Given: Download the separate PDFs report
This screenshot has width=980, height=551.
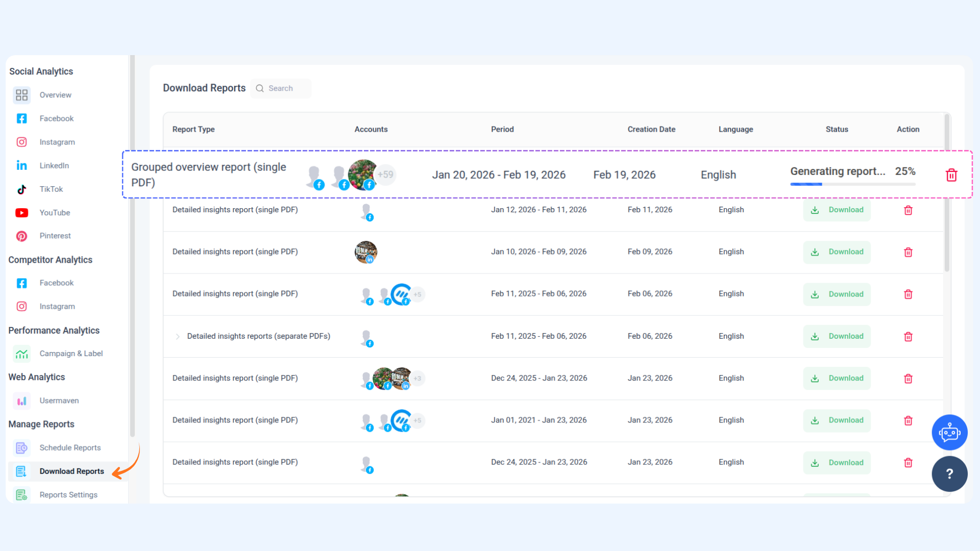Looking at the screenshot, I should 837,336.
